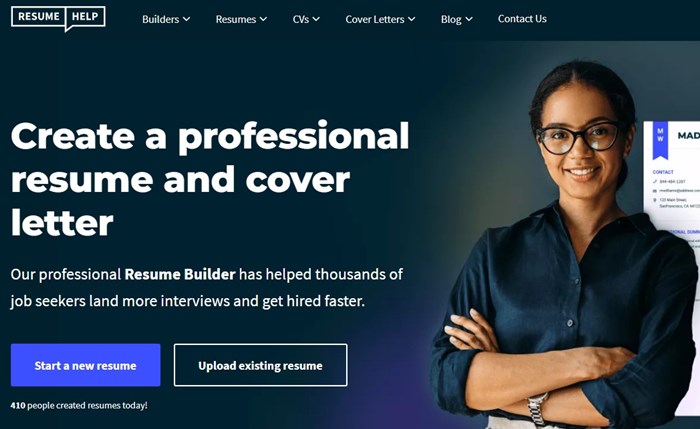Go to Contact Us page
Image resolution: width=700 pixels, height=429 pixels.
tap(522, 19)
